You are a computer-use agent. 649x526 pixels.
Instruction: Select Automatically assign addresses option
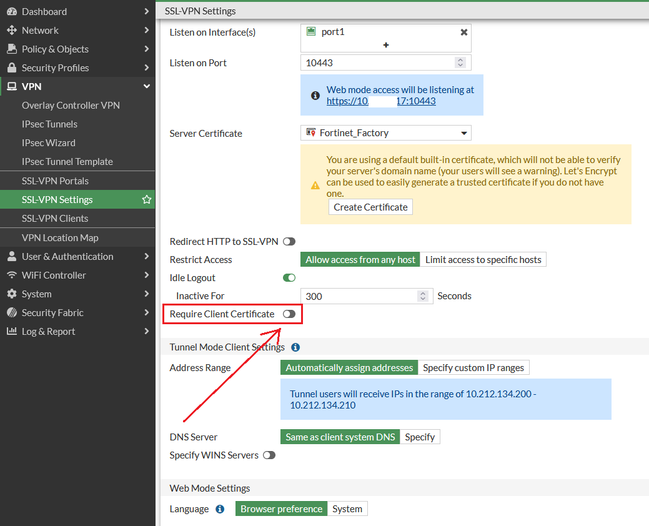pyautogui.click(x=349, y=367)
